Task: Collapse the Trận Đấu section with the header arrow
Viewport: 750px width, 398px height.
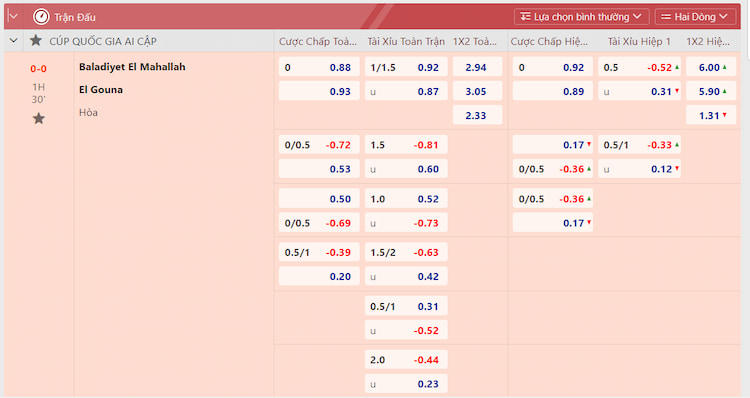Action: pyautogui.click(x=13, y=17)
